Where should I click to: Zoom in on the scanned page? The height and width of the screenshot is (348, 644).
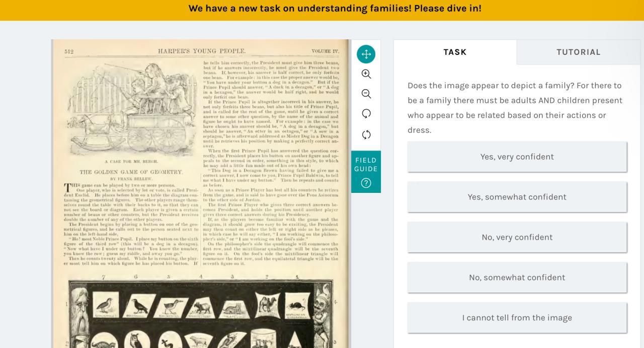(x=366, y=74)
